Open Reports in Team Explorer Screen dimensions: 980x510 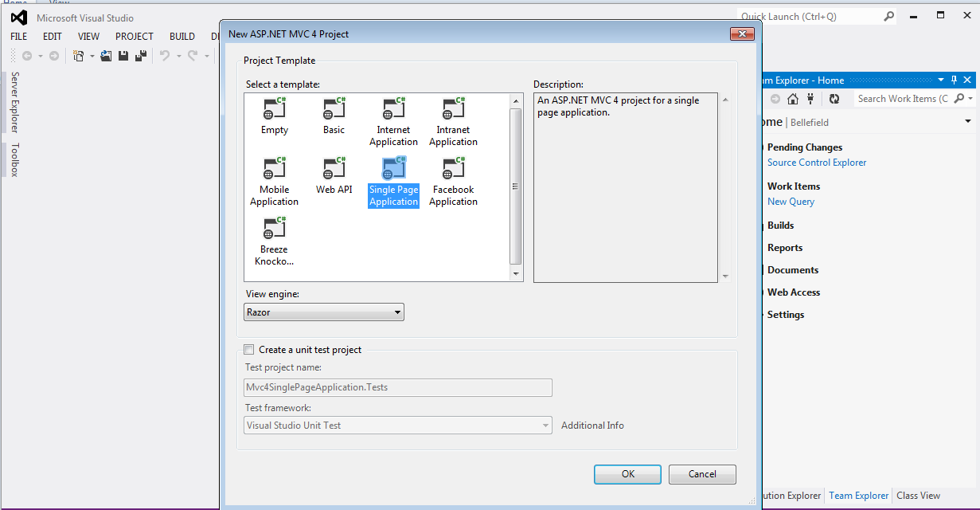(x=784, y=248)
